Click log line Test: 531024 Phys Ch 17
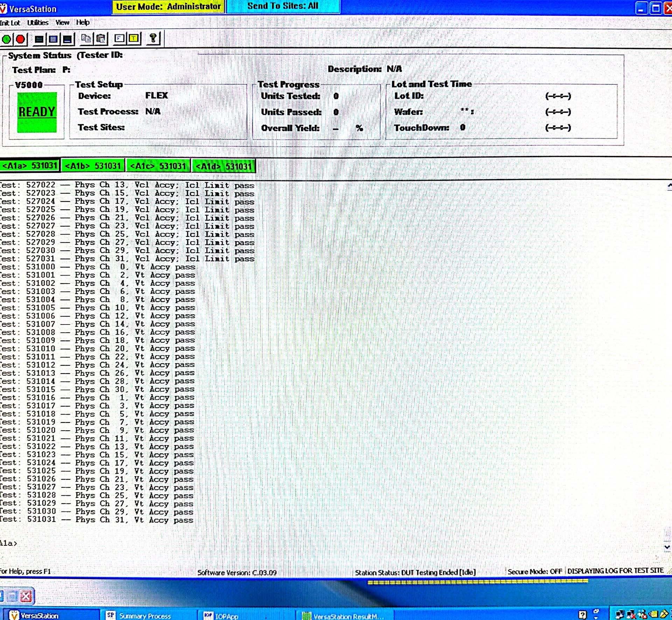The height and width of the screenshot is (620, 672). point(97,463)
